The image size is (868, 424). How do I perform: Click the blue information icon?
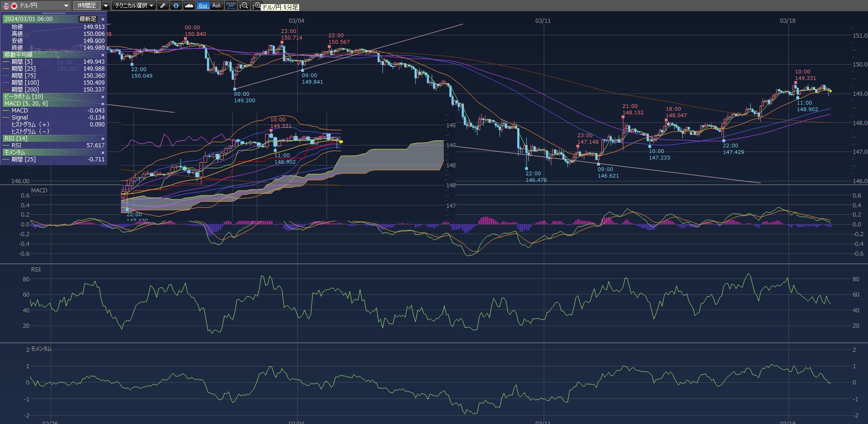pyautogui.click(x=176, y=6)
